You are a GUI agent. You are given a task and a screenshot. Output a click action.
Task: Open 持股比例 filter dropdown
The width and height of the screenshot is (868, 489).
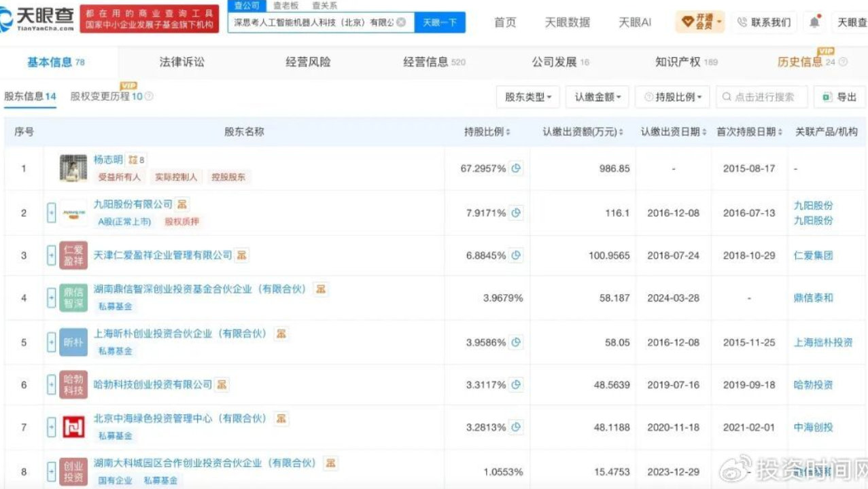[673, 97]
